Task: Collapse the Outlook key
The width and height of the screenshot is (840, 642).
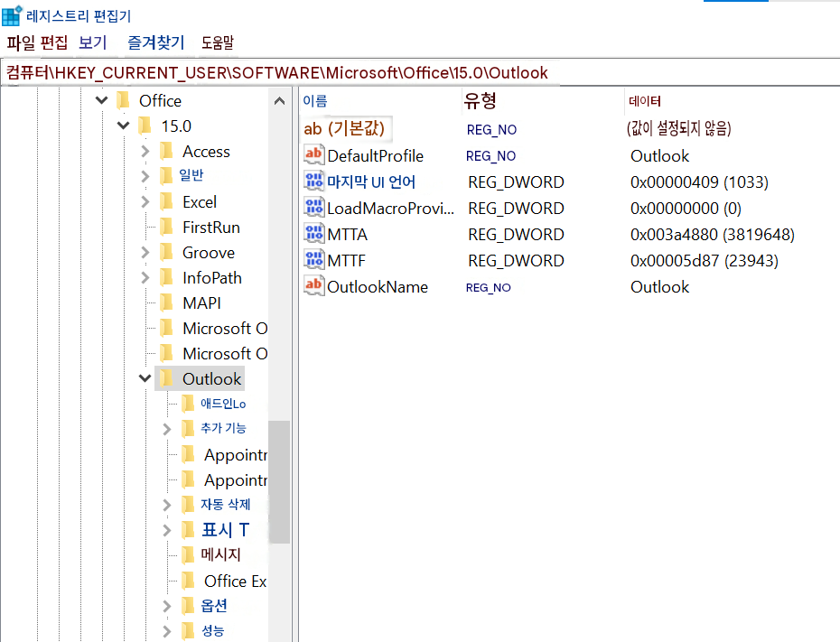Action: click(145, 378)
